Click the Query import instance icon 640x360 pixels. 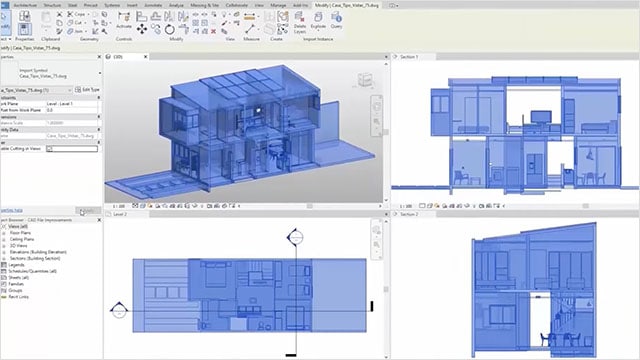click(336, 20)
